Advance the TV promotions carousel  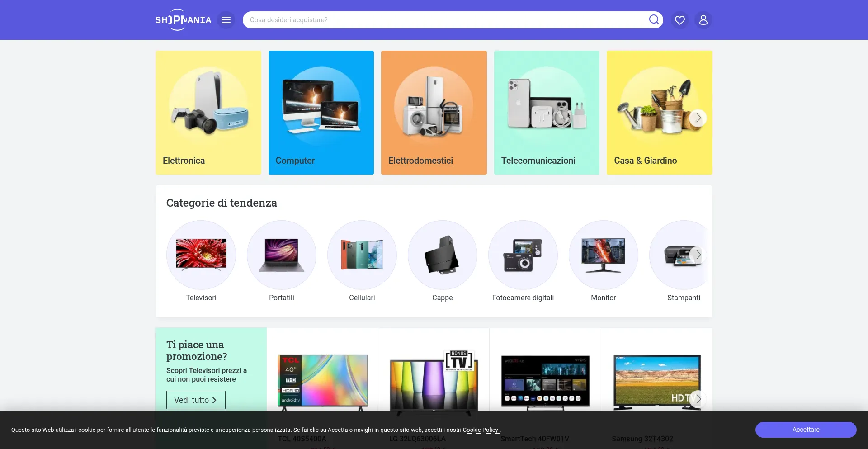coord(698,399)
